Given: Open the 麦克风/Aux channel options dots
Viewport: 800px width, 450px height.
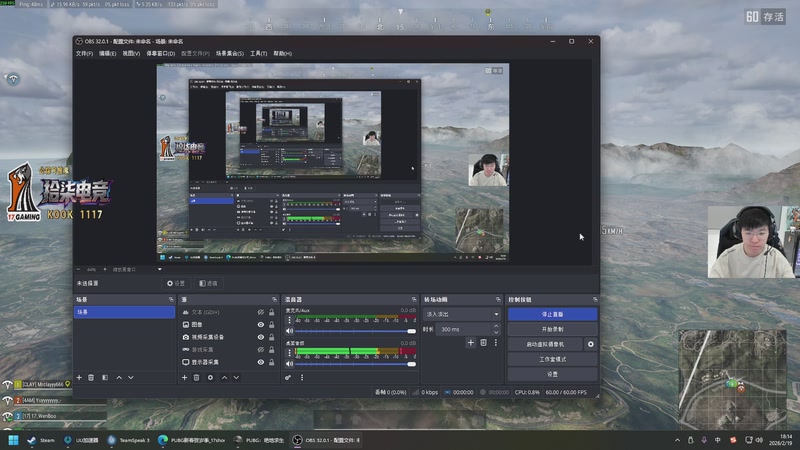Looking at the screenshot, I should [289, 320].
